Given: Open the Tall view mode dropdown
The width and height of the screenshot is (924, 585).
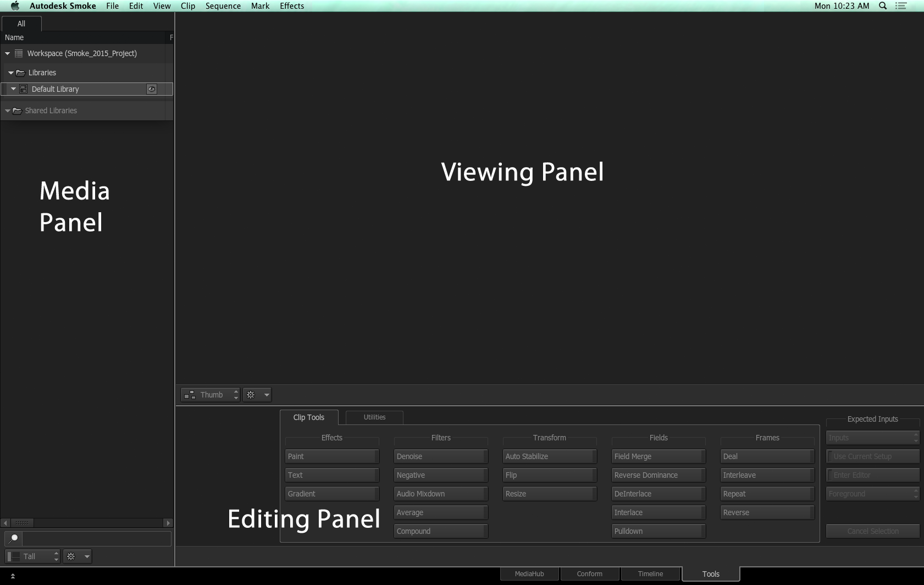Looking at the screenshot, I should [x=32, y=556].
